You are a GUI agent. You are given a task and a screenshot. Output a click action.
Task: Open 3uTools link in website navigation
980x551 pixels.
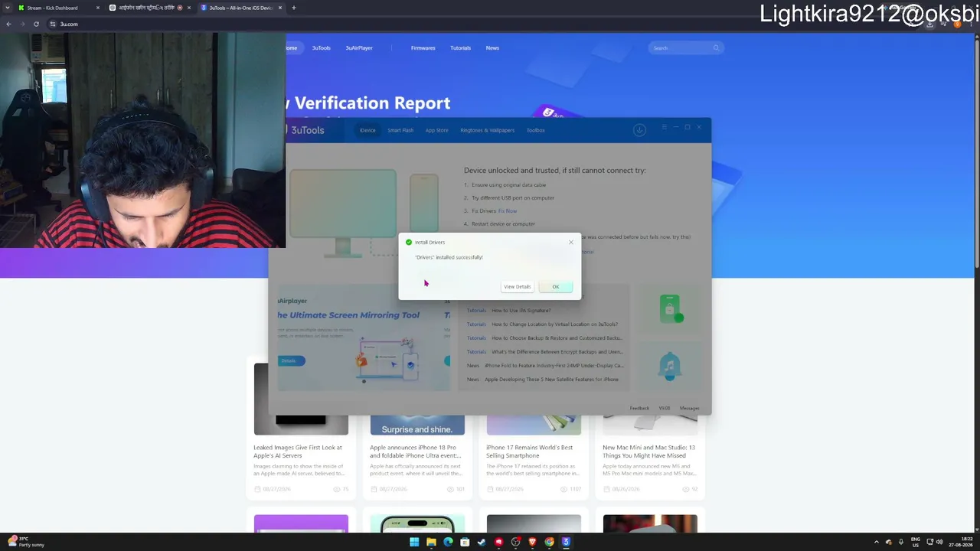[x=321, y=48]
